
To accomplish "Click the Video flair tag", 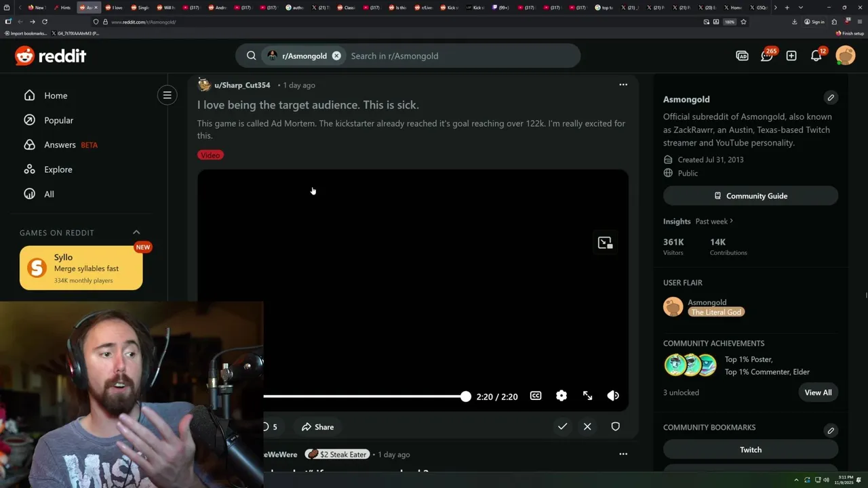I will 210,155.
